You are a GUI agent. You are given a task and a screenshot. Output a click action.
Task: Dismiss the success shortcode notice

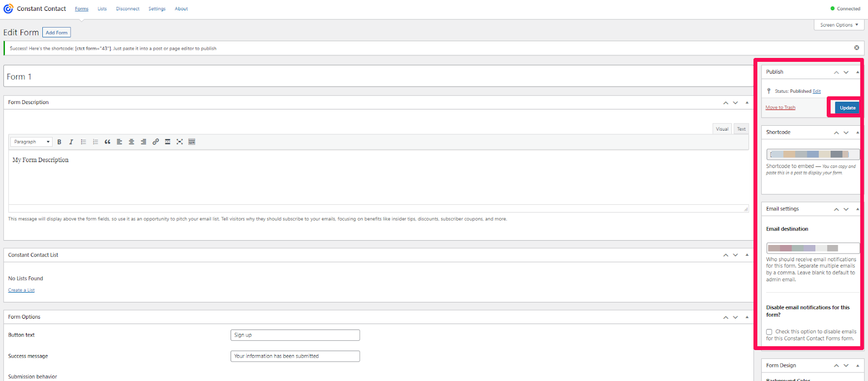click(x=857, y=48)
